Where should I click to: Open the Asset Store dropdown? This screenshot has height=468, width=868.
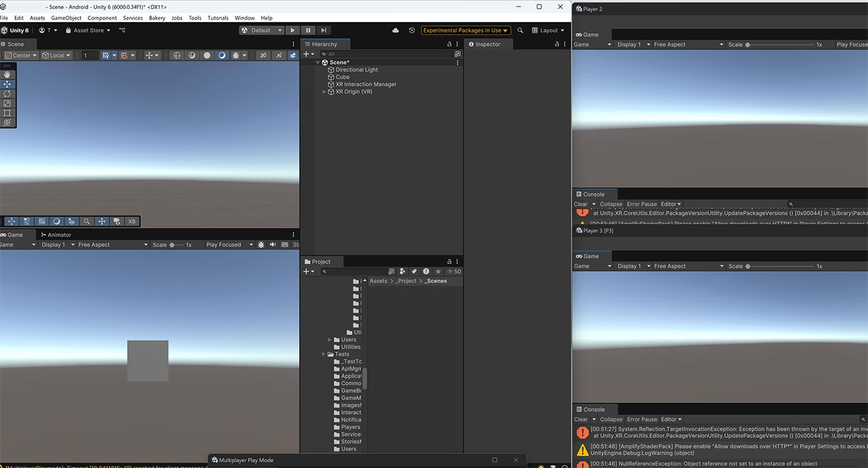[x=88, y=30]
